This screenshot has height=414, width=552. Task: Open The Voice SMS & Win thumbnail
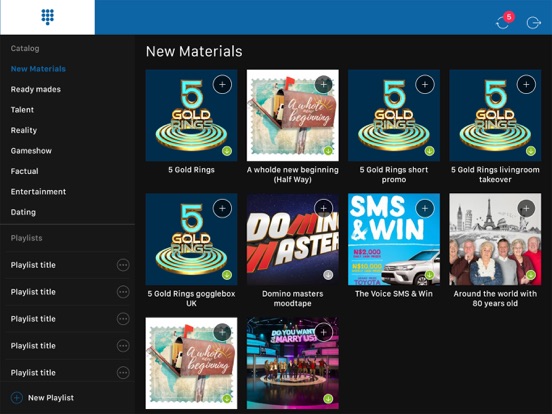tap(394, 239)
